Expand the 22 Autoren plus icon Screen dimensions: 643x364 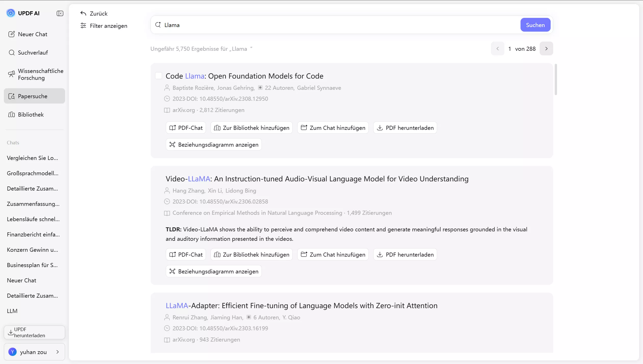(x=260, y=87)
